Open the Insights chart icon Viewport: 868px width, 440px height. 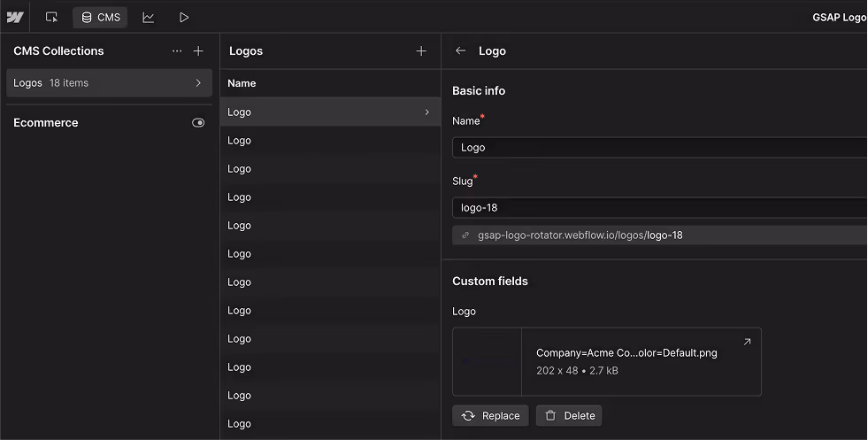148,17
